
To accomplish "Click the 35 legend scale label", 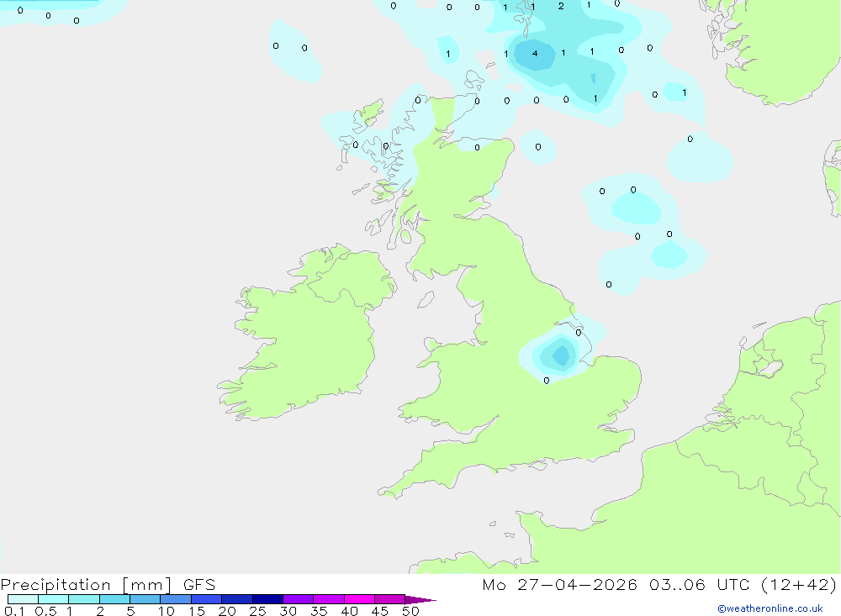I will click(319, 611).
